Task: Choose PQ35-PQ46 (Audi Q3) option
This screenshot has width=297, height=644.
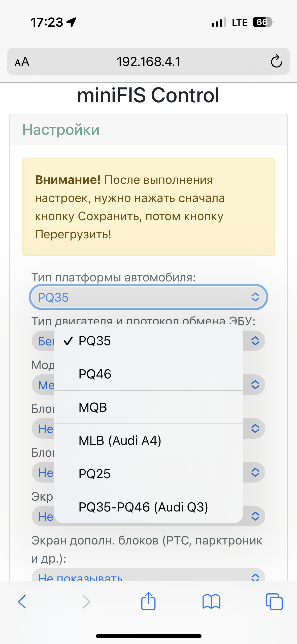Action: pos(149,507)
